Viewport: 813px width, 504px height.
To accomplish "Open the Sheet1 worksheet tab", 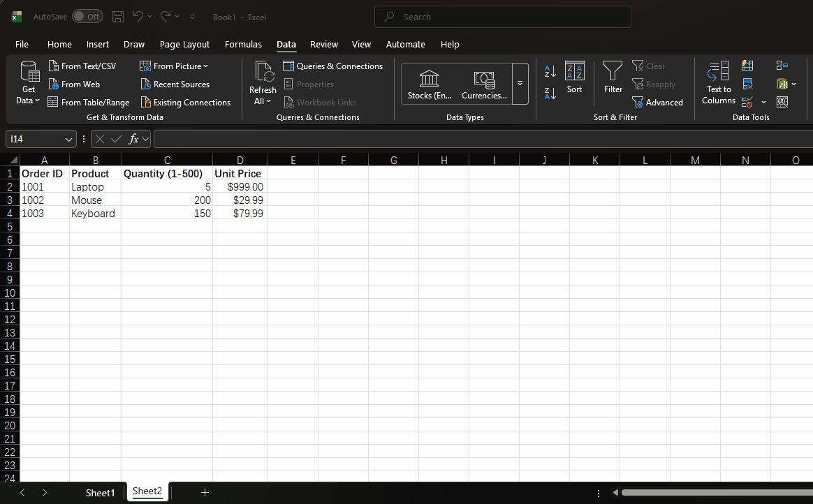I will 100,492.
